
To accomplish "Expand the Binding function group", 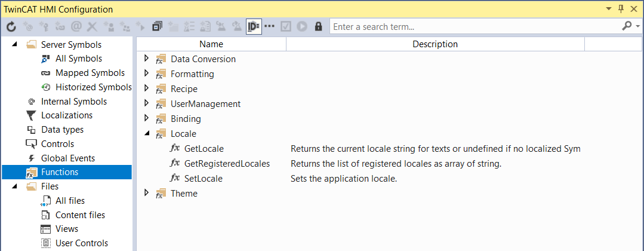I will tap(146, 118).
